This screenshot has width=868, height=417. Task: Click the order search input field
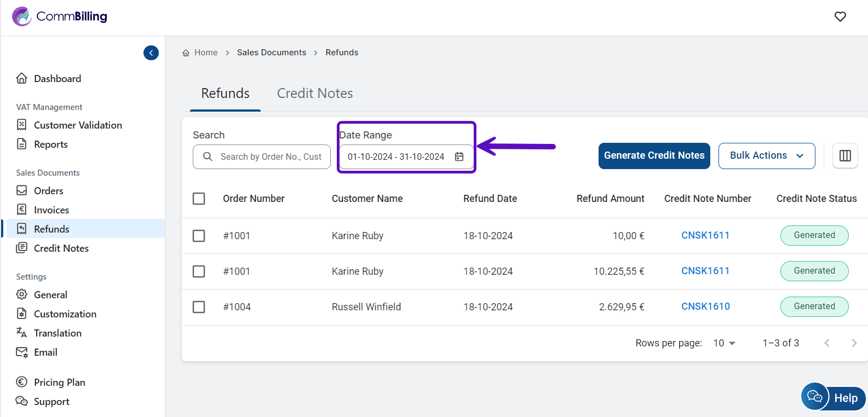click(271, 157)
